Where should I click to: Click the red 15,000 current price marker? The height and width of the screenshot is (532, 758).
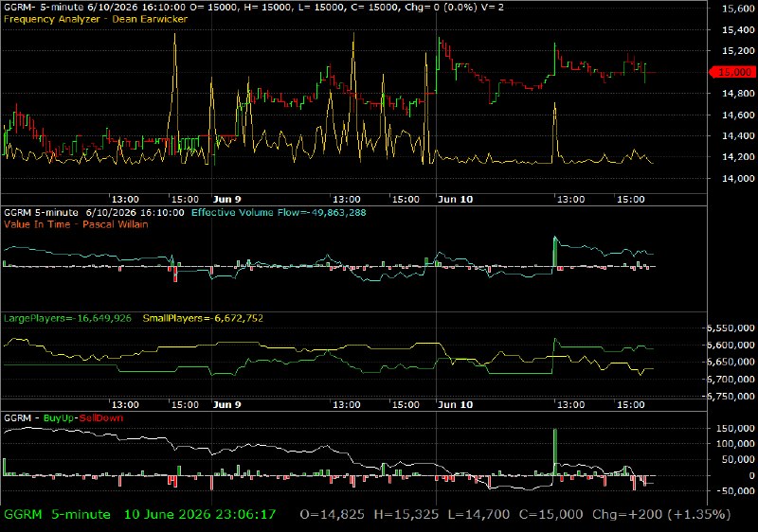click(731, 72)
